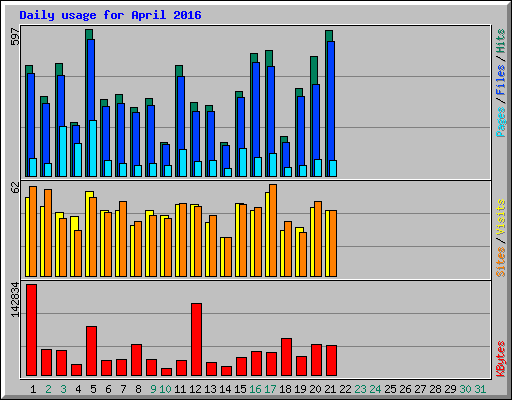Select day 21 on the date axis
Image resolution: width=512 pixels, height=400 pixels.
330,389
